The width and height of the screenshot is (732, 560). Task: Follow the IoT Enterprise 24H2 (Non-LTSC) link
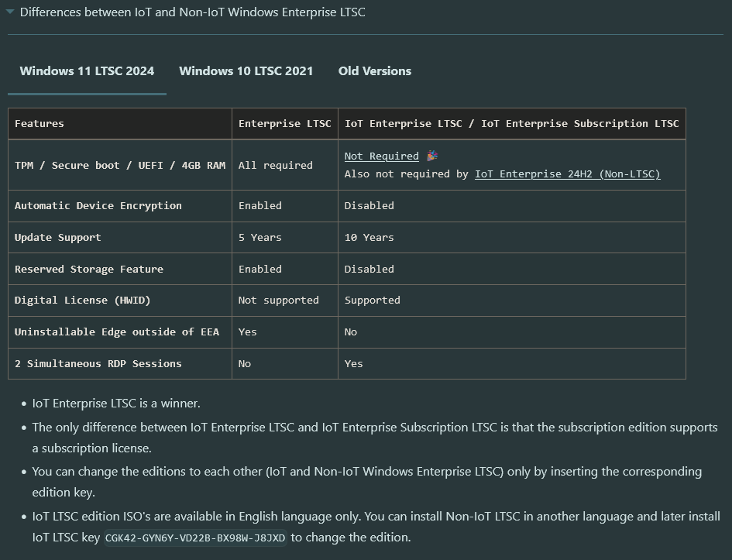[x=568, y=174]
